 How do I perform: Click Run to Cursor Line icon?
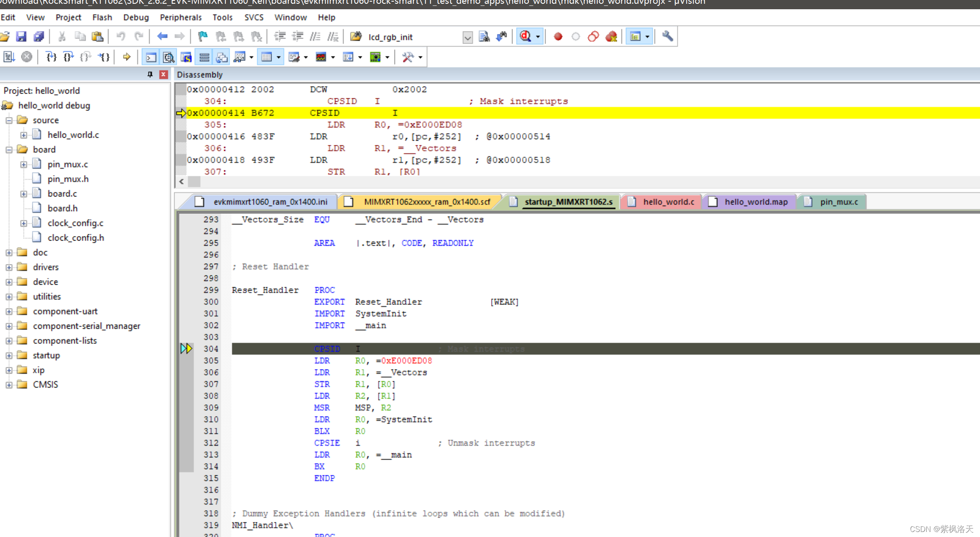tap(104, 57)
